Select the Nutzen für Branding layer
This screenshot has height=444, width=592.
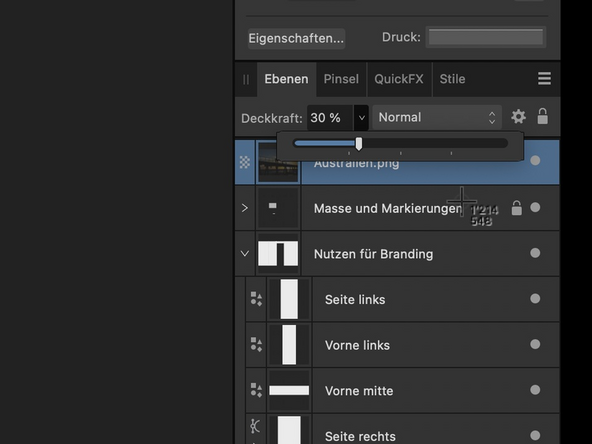coord(397,254)
